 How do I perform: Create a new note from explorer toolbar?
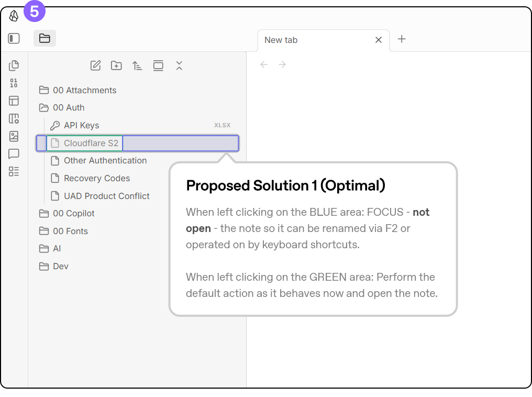(x=95, y=65)
